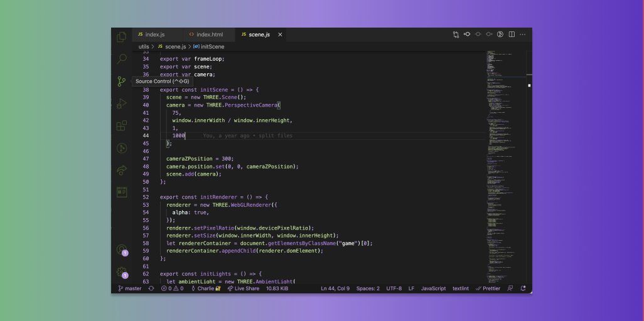
Task: Open the utils breadcrumb folder
Action: [144, 47]
